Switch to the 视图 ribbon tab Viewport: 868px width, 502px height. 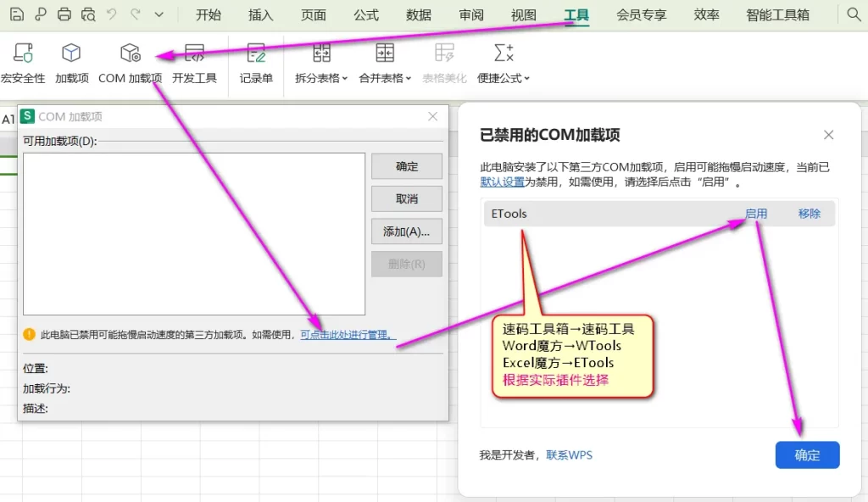[x=524, y=15]
